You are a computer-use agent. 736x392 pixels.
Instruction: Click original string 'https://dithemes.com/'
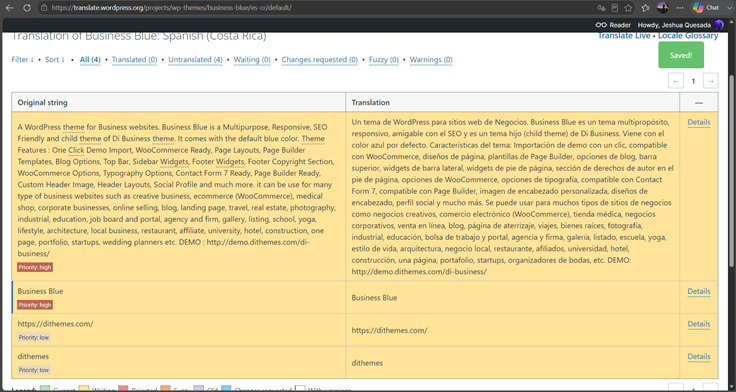55,324
